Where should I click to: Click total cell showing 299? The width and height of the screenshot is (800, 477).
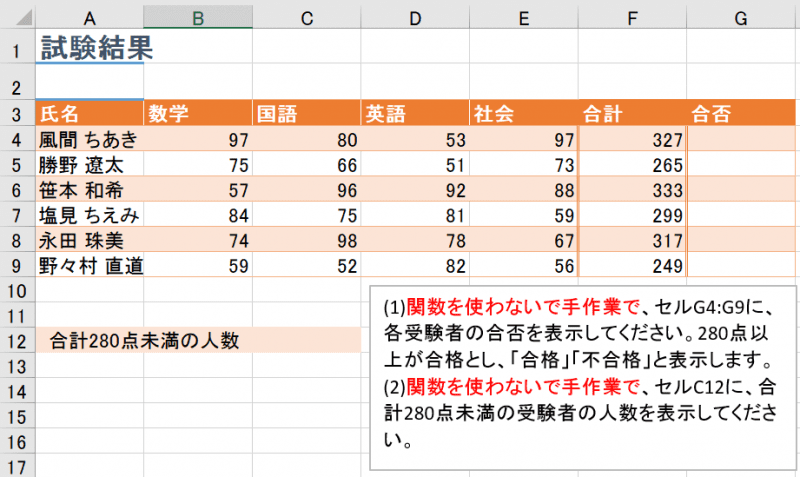pyautogui.click(x=633, y=214)
